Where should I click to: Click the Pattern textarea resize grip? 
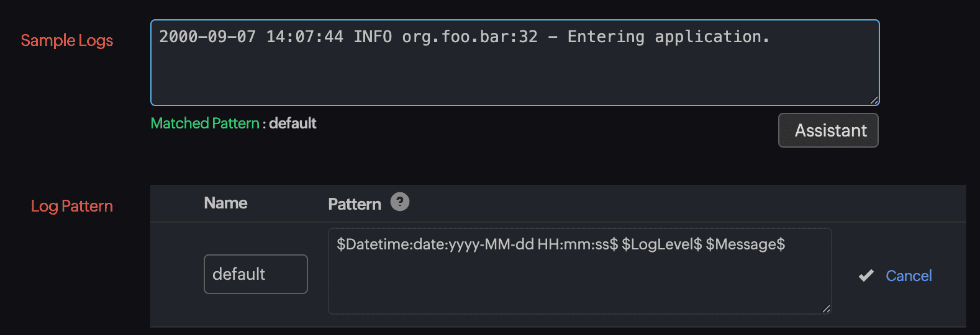tap(826, 308)
